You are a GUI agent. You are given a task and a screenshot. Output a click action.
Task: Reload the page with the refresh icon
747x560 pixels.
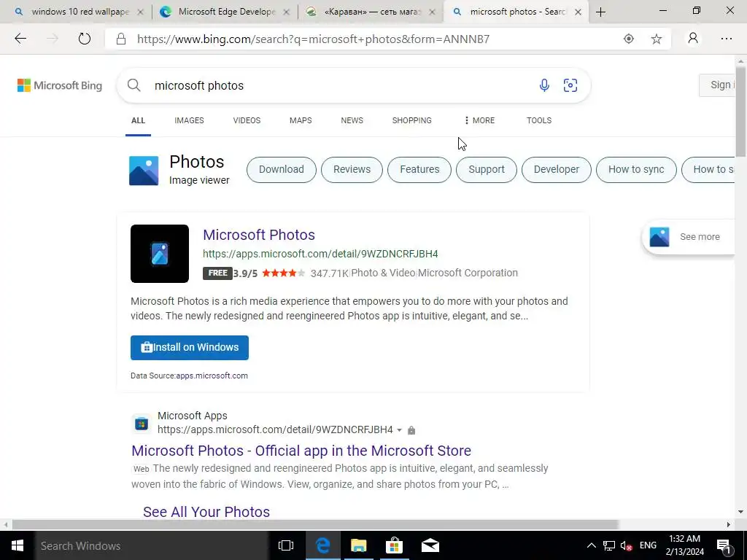coord(85,39)
